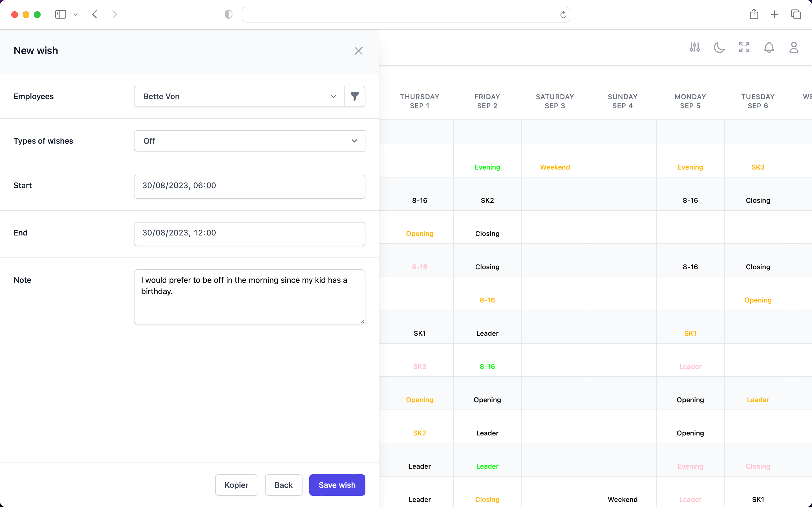Select the green Evening shift on Friday
Viewport: 812px width, 507px height.
point(487,167)
